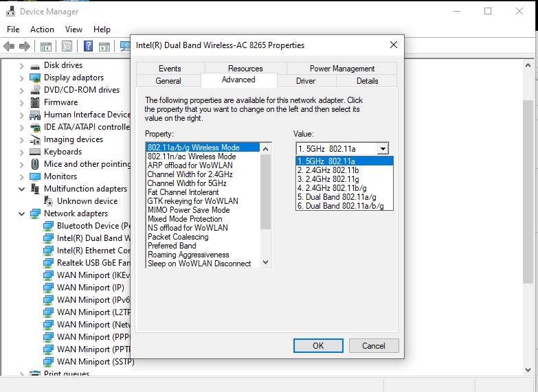Click the Forward arrow toolbar icon

tap(24, 46)
